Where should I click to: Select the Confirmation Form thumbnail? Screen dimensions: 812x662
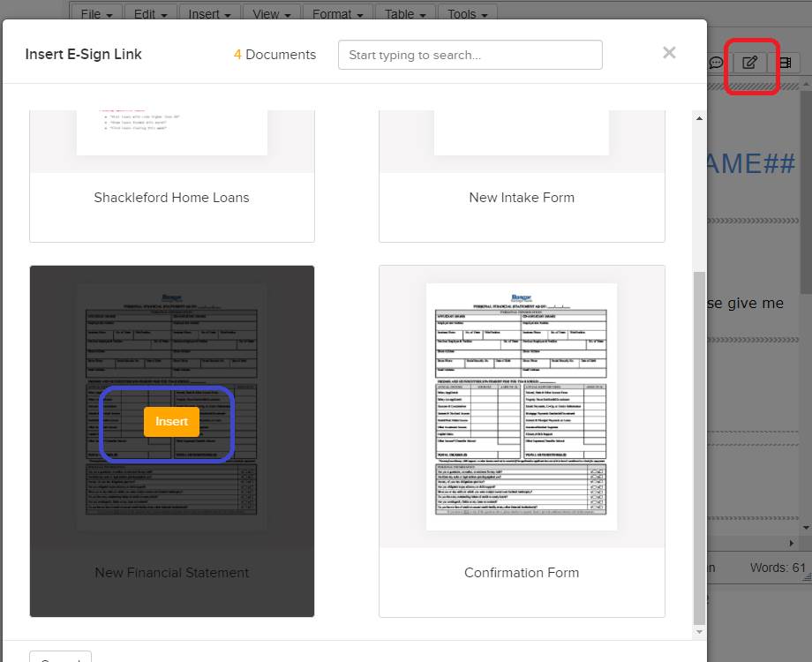pos(522,407)
